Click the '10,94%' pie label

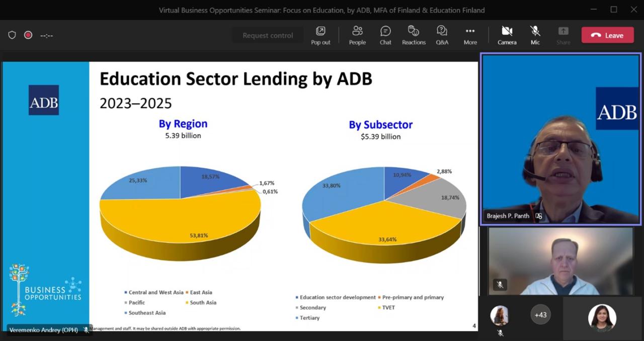coord(403,175)
